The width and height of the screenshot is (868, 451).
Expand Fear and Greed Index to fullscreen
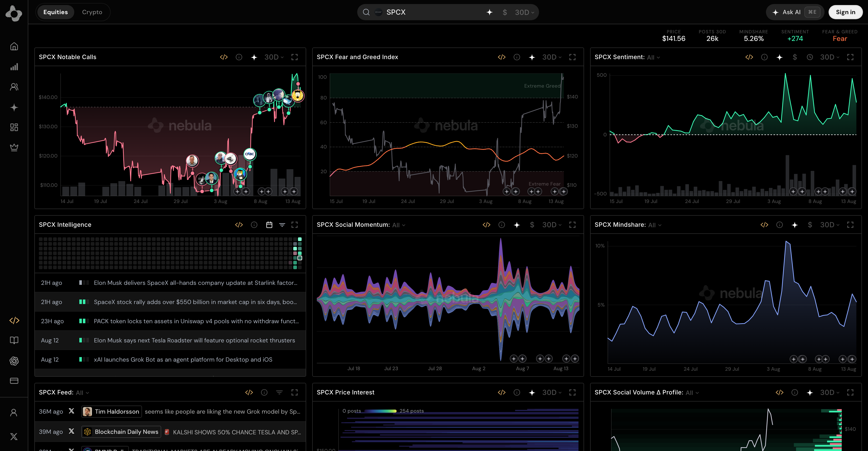coord(572,57)
